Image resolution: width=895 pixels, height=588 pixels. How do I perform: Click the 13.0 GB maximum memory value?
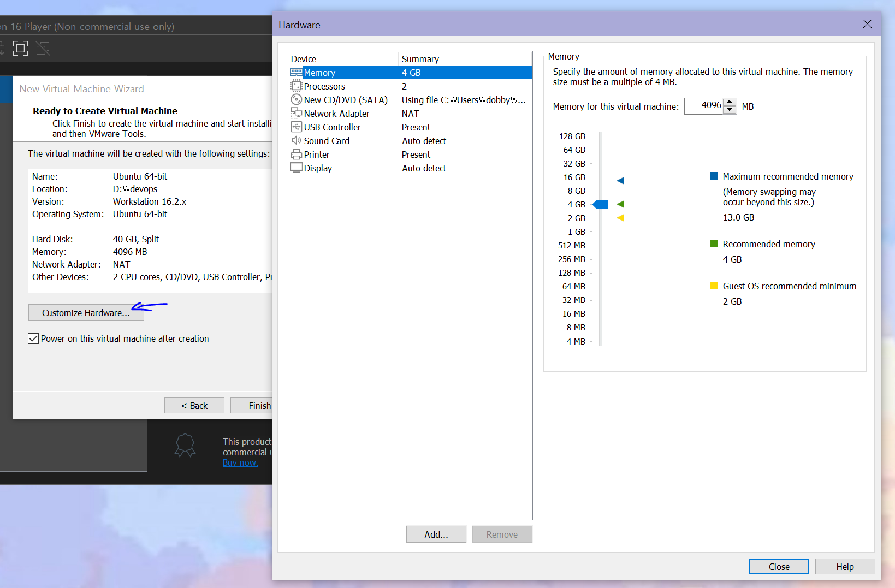click(x=739, y=217)
